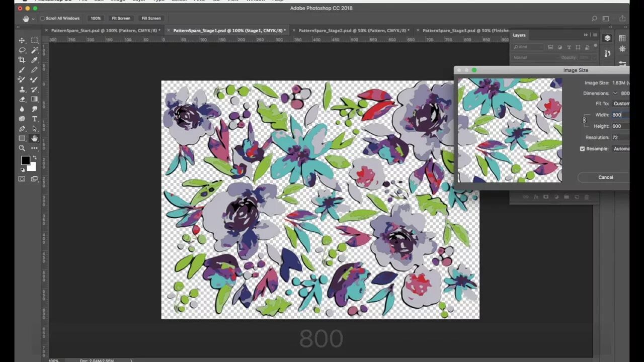Image resolution: width=644 pixels, height=362 pixels.
Task: Select the Zoom magnifier tool
Action: tap(22, 148)
